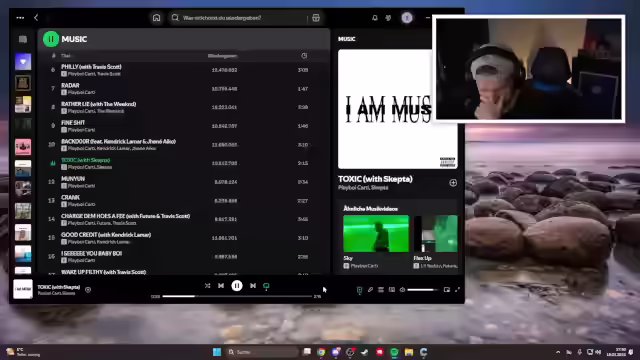This screenshot has height=360, width=640.
Task: Open Playboi Carti artist link under RADAR
Action: 81,93
